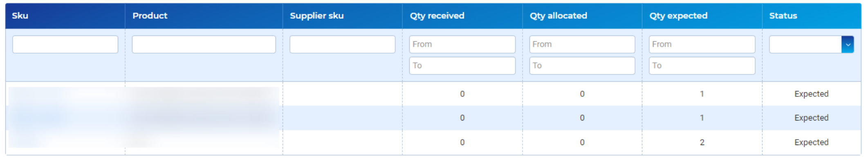Viewport: 868px width, 165px height.
Task: Click Qty allocated To field
Action: 582,66
